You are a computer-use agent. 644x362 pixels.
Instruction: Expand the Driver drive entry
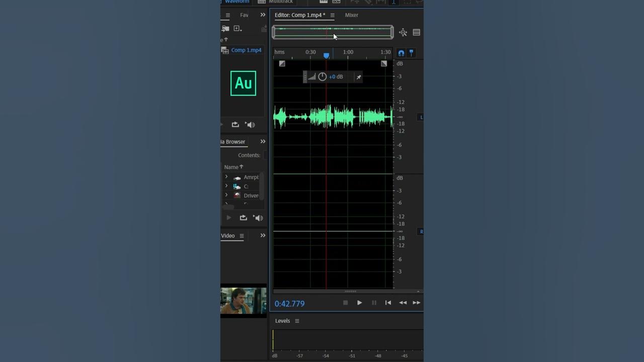coord(226,195)
